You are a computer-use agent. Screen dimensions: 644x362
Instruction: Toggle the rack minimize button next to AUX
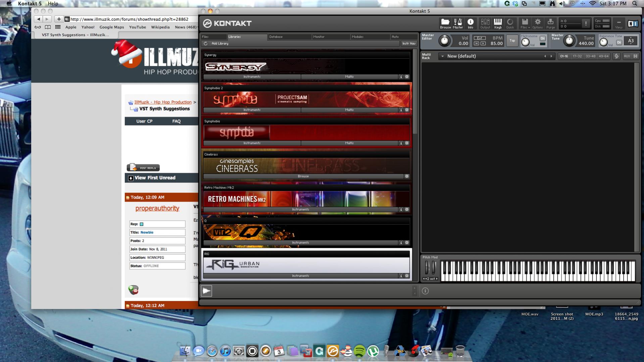point(635,56)
